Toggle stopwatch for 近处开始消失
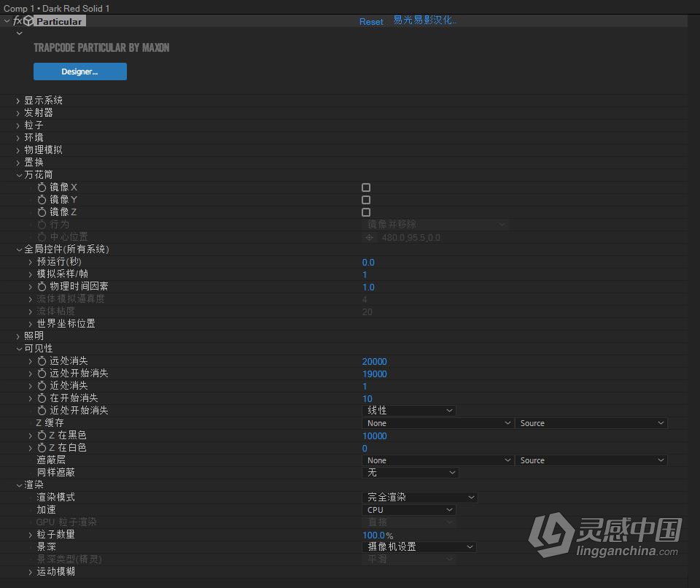Viewport: 700px width, 588px height. 42,411
